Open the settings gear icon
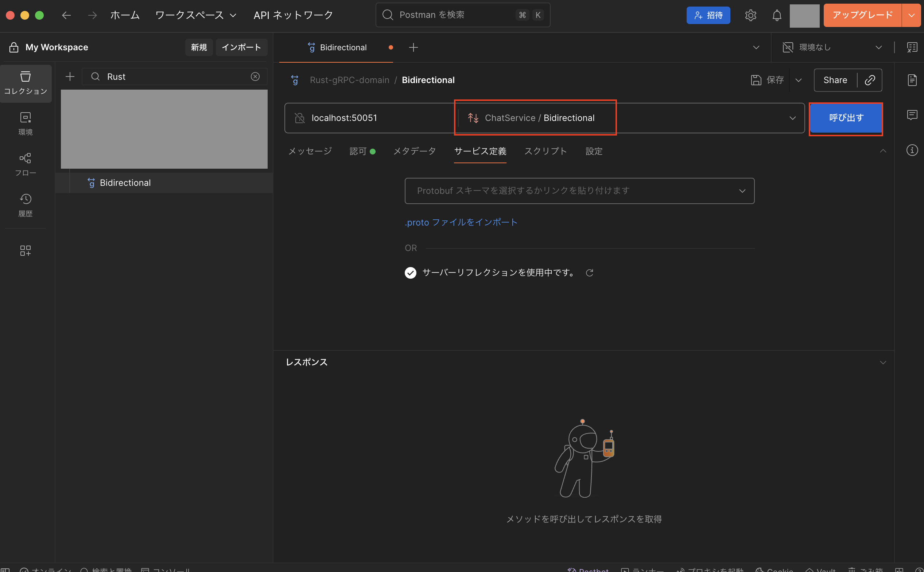924x572 pixels. click(x=751, y=15)
